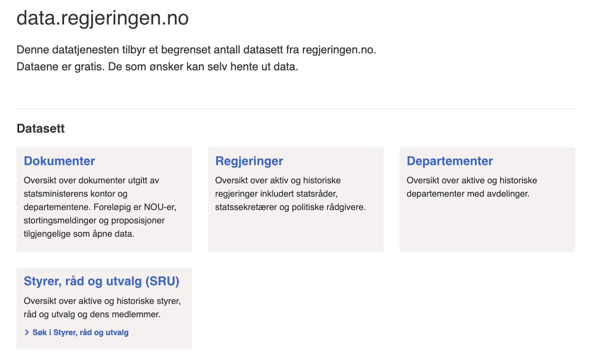Open the Dokumenter dataset link
Viewport: 591px width, 364px height.
59,161
